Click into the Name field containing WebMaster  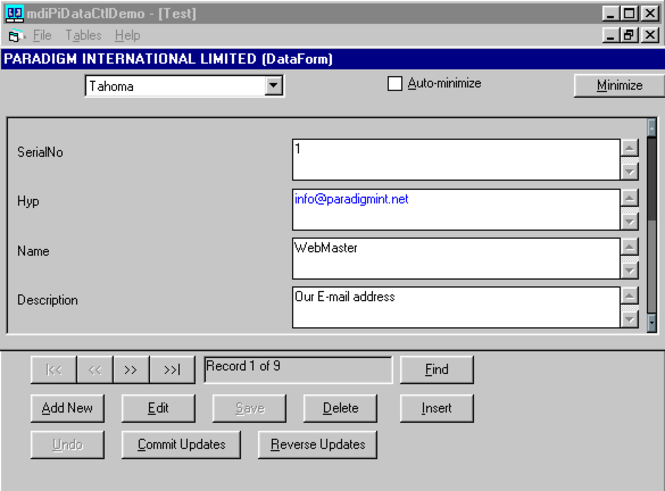[456, 258]
